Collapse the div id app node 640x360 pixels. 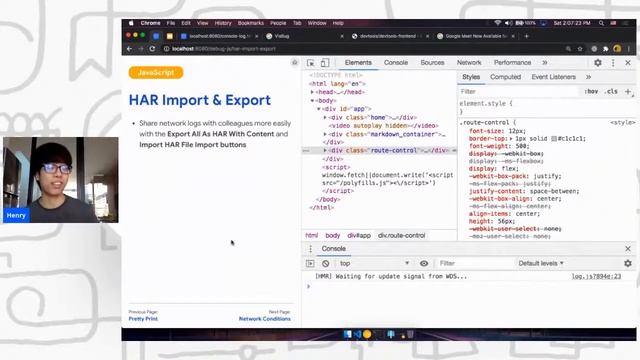319,109
